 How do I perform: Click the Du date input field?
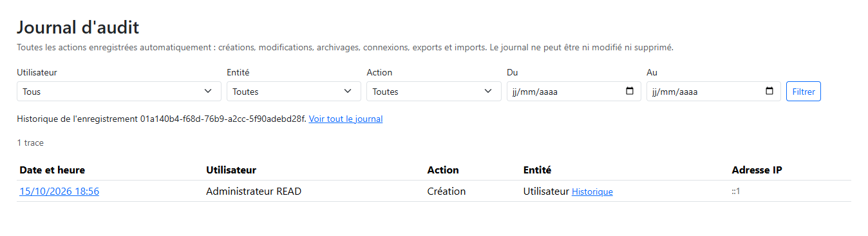(x=574, y=92)
